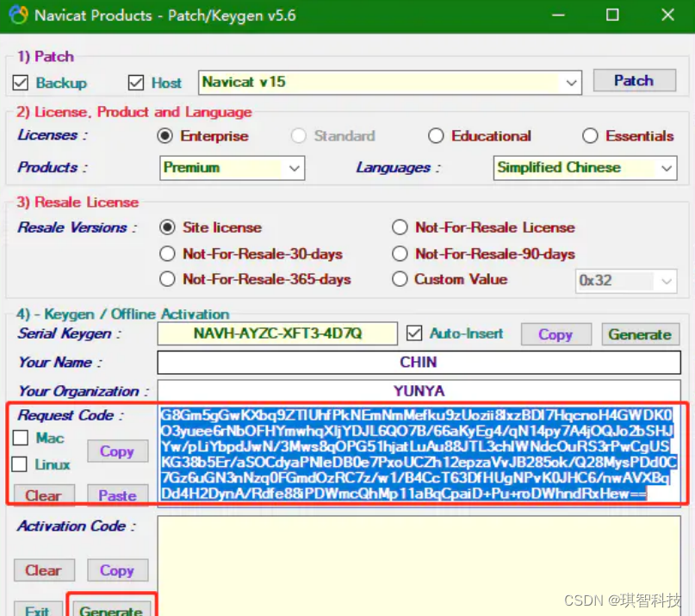Minimize the Patch/Keygen window
The image size is (695, 616).
coord(558,16)
